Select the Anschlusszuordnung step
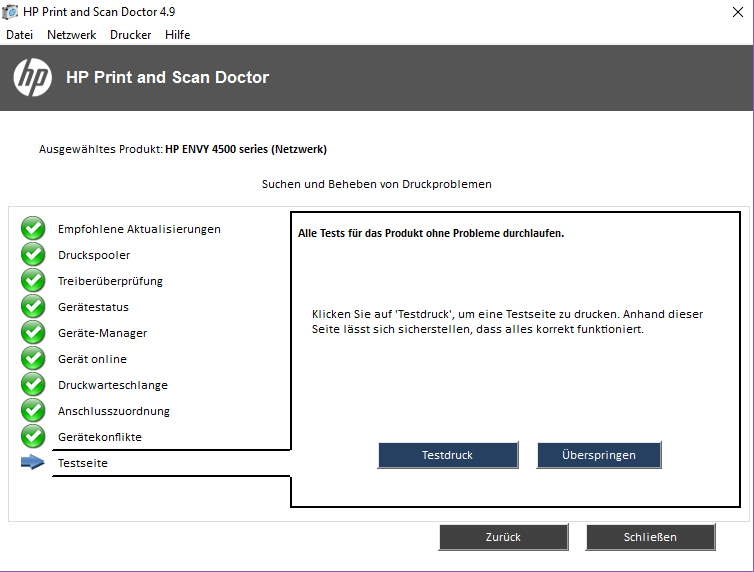 pos(113,411)
